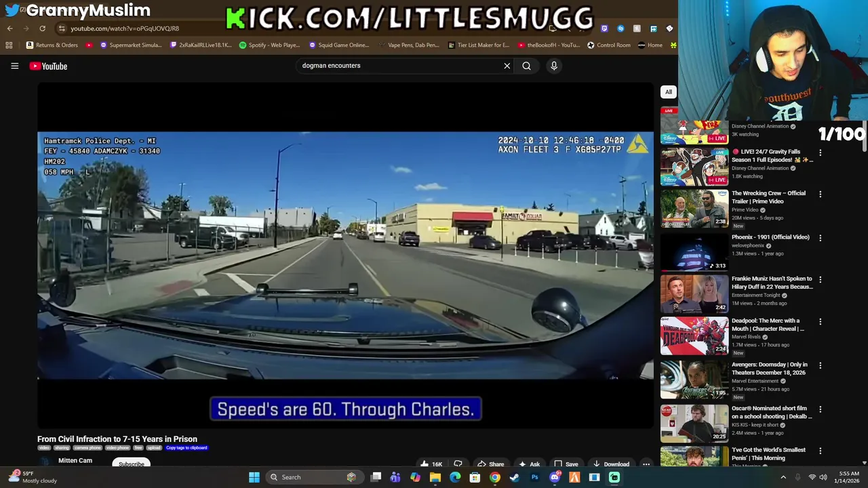Open the Control Room bookmark

click(609, 45)
